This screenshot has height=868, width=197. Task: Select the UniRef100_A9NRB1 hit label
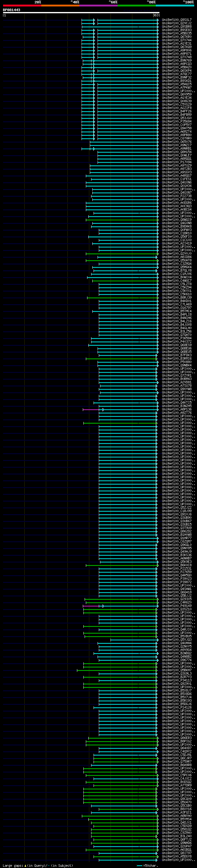pos(176,149)
